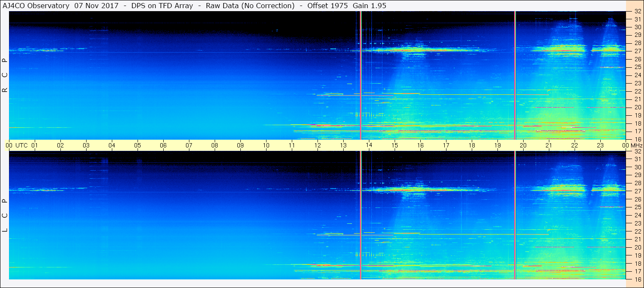644x288 pixels.
Task: Click the "19" MHz label beside LCP panel
Action: pyautogui.click(x=638, y=255)
